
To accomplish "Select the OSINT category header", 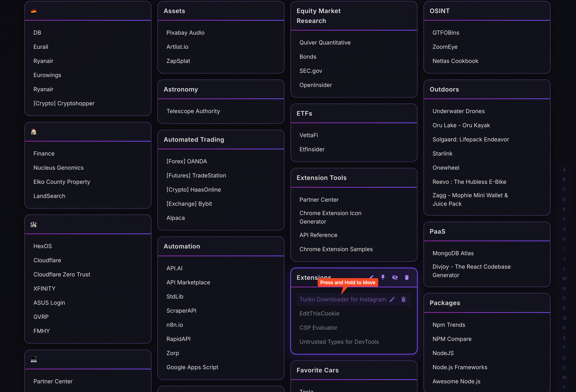I will (439, 11).
